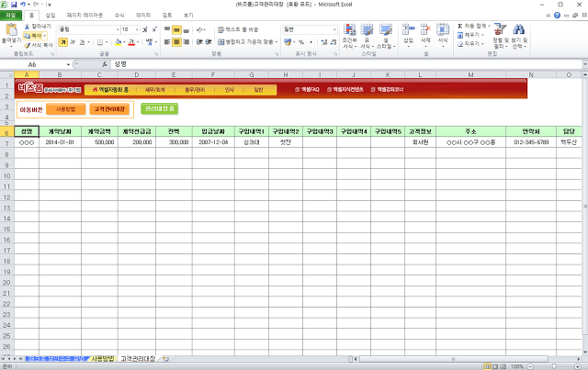
Task: Click the Clear eraser icon
Action: tap(460, 44)
